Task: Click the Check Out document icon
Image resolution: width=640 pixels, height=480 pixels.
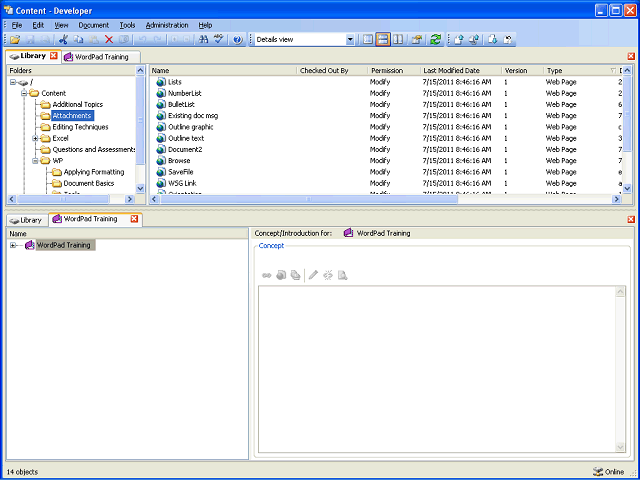Action: [493, 40]
